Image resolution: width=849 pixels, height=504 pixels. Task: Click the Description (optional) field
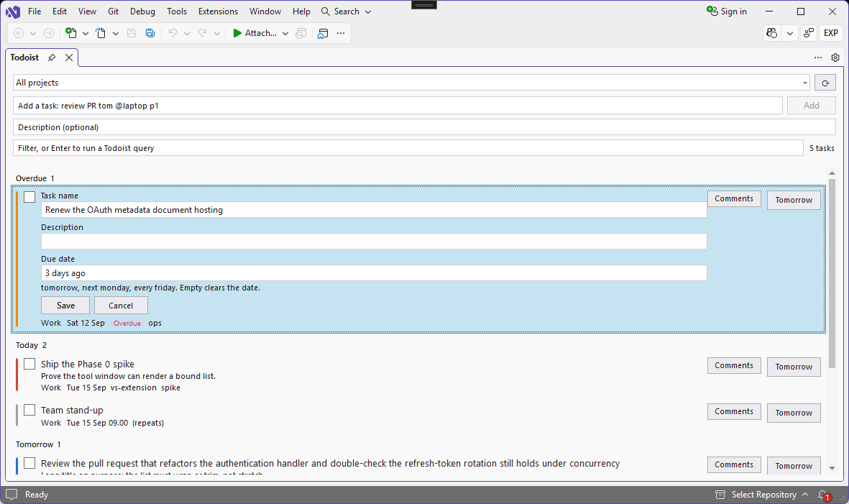tap(424, 127)
